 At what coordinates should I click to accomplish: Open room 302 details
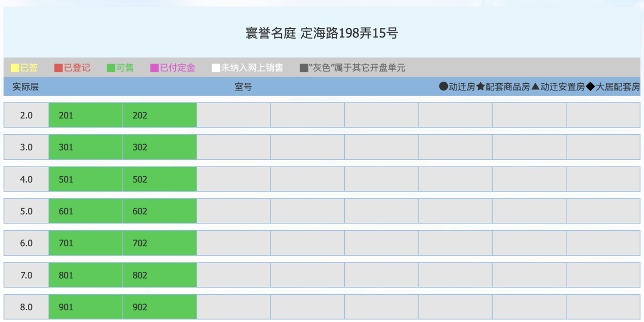point(159,147)
